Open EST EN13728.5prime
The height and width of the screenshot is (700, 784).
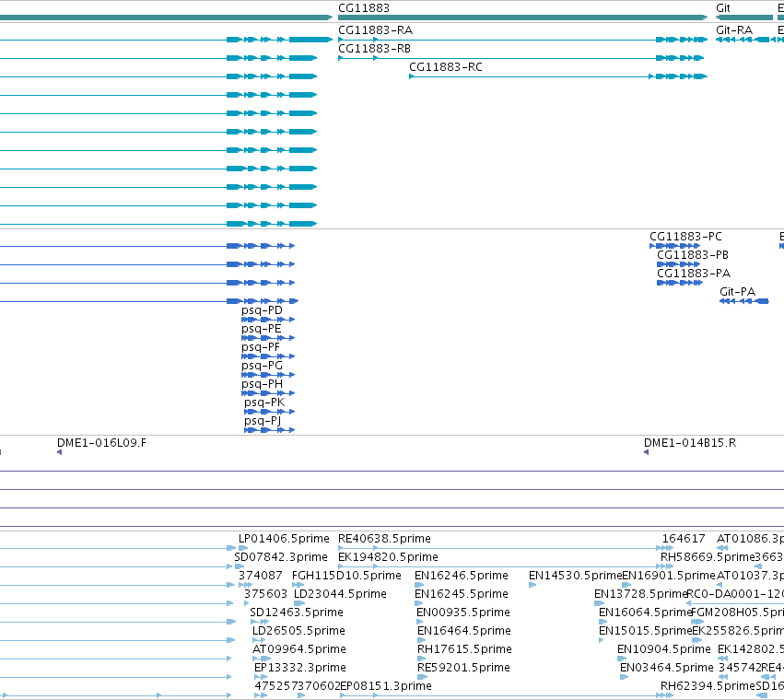tap(641, 594)
